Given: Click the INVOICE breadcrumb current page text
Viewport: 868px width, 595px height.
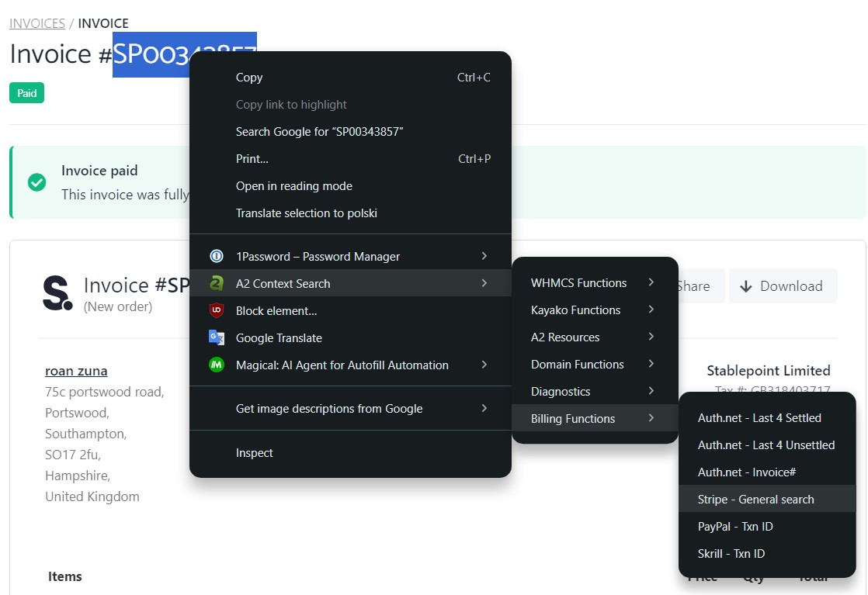Looking at the screenshot, I should tap(103, 23).
